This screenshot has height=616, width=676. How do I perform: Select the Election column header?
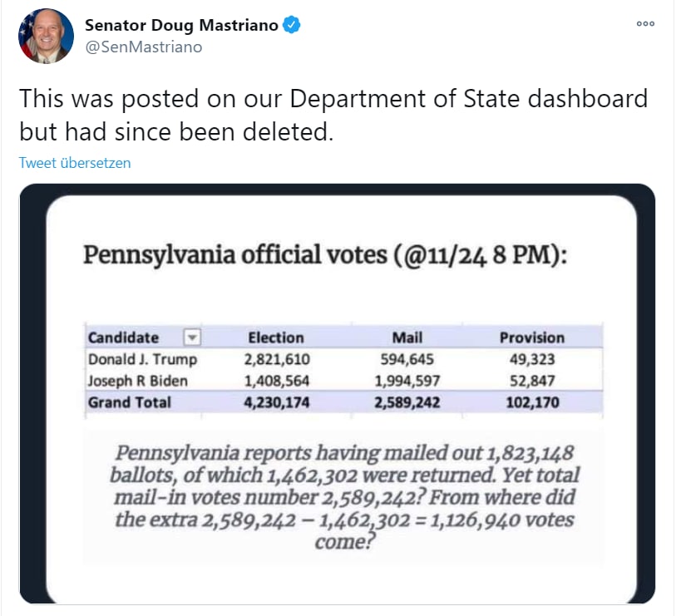tap(276, 338)
